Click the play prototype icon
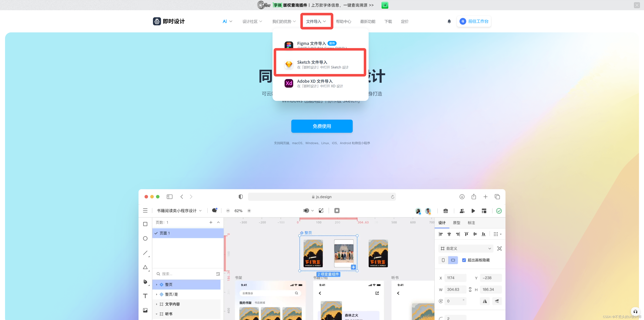 (473, 211)
